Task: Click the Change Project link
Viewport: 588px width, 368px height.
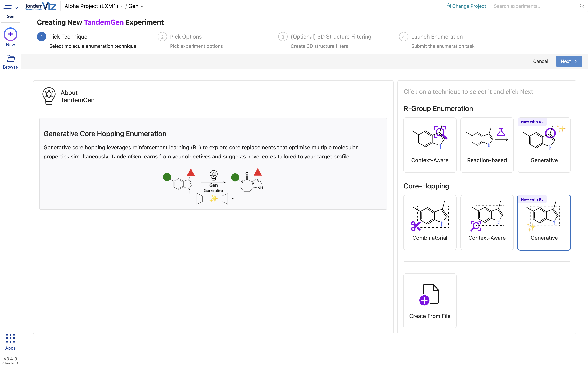Action: 466,6
